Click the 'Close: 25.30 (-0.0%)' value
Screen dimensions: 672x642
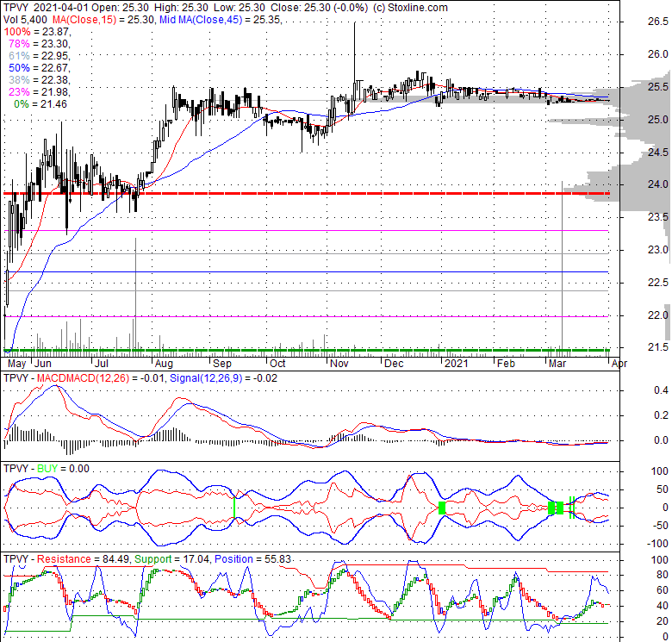(x=318, y=7)
